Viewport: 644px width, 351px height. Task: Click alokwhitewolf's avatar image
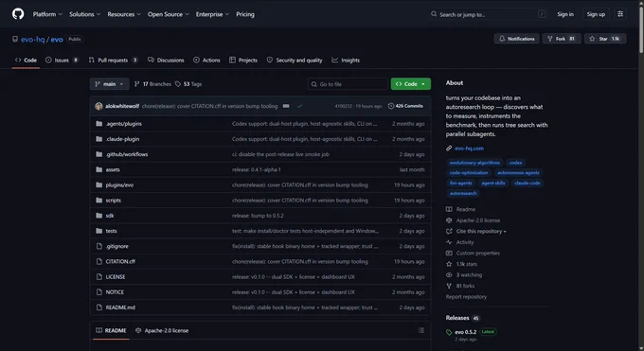[98, 106]
